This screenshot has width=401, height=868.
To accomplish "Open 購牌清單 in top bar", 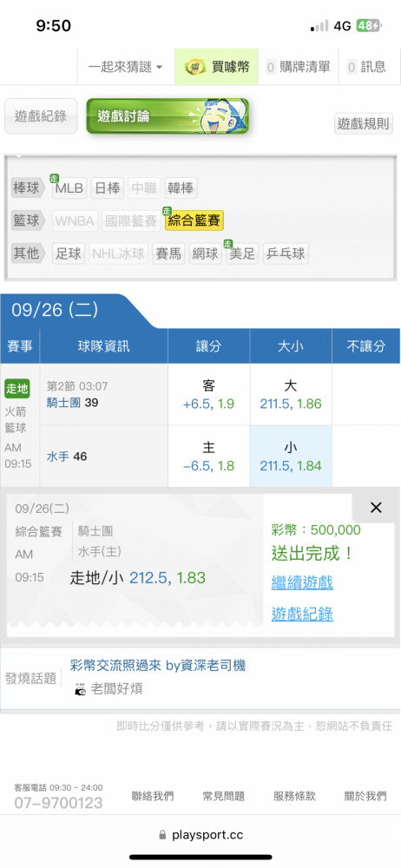I will (299, 67).
